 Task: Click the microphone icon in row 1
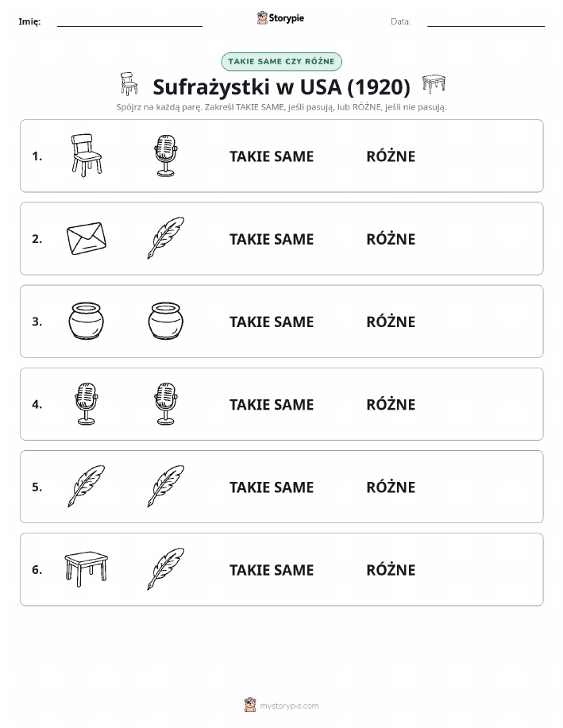click(x=166, y=156)
